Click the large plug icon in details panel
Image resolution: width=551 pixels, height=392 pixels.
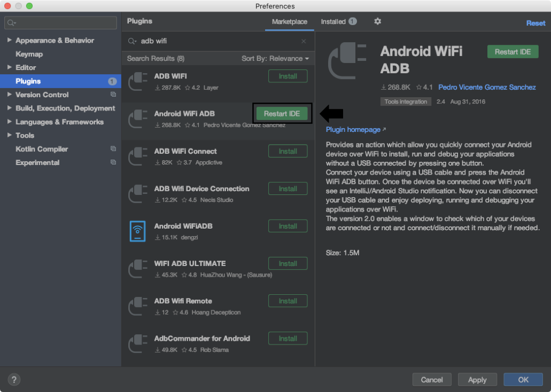[x=347, y=61]
